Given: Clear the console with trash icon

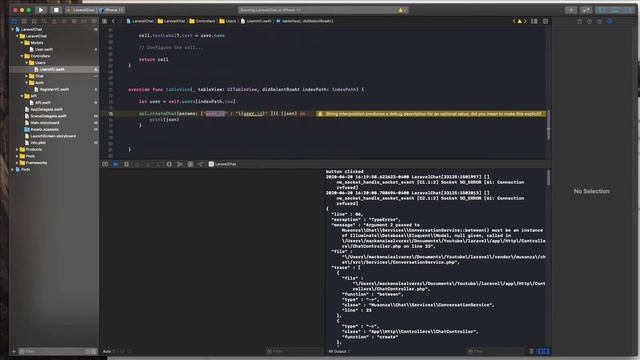Looking at the screenshot, I should pyautogui.click(x=531, y=351).
